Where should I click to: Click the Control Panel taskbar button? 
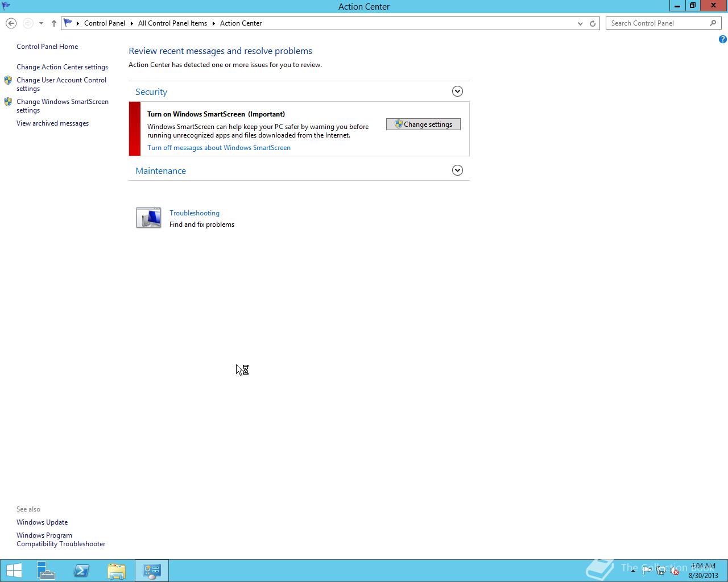tap(152, 571)
